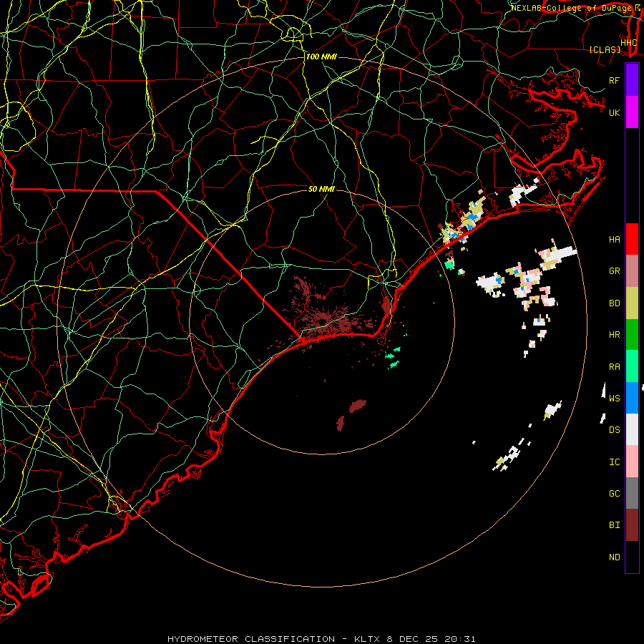This screenshot has height=644, width=644.
Task: Click the UK legend label
Action: click(615, 112)
